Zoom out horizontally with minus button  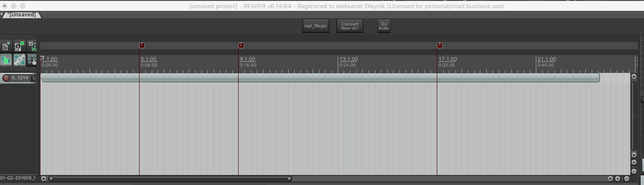627,179
